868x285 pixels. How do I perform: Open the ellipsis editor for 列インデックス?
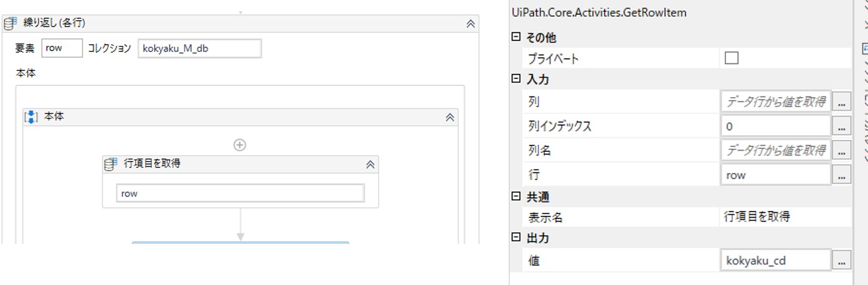[841, 127]
